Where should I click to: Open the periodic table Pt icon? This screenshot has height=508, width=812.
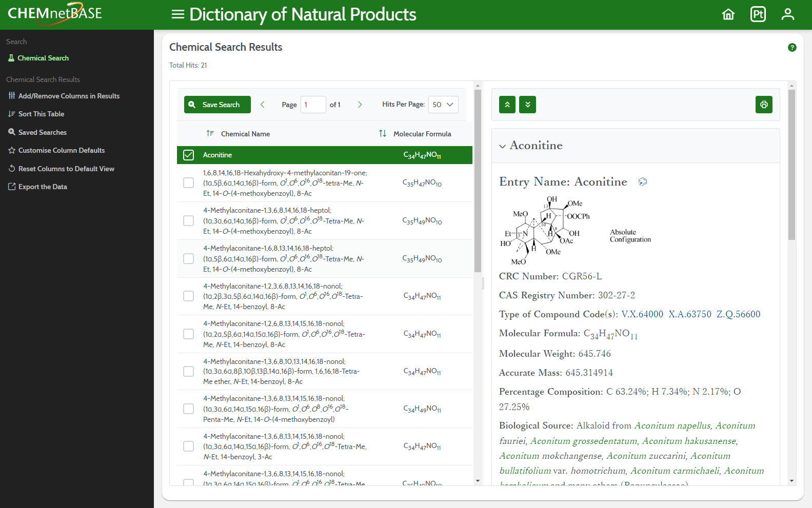click(758, 14)
